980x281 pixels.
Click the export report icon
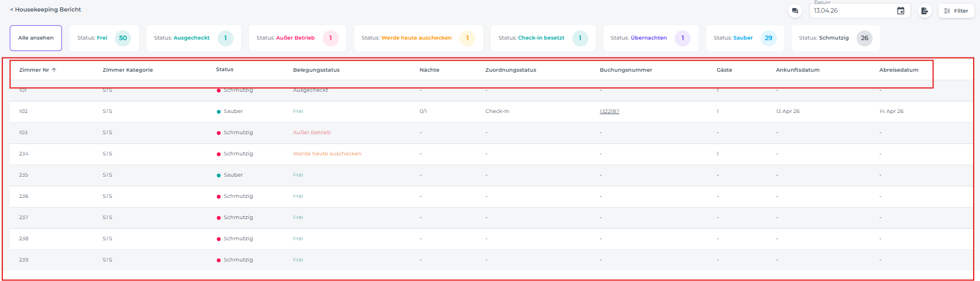924,11
